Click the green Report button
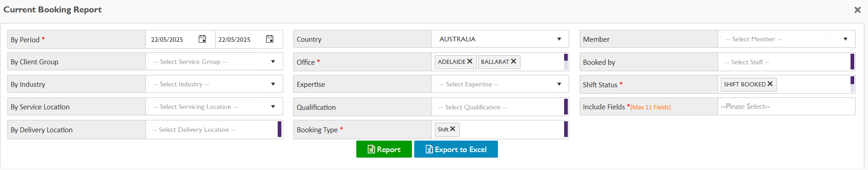The height and width of the screenshot is (170, 868). click(x=384, y=149)
